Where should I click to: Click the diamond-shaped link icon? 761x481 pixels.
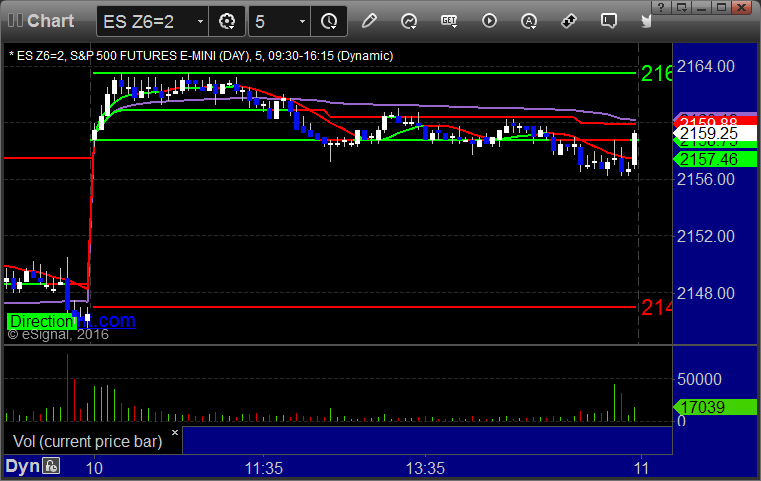pyautogui.click(x=568, y=21)
